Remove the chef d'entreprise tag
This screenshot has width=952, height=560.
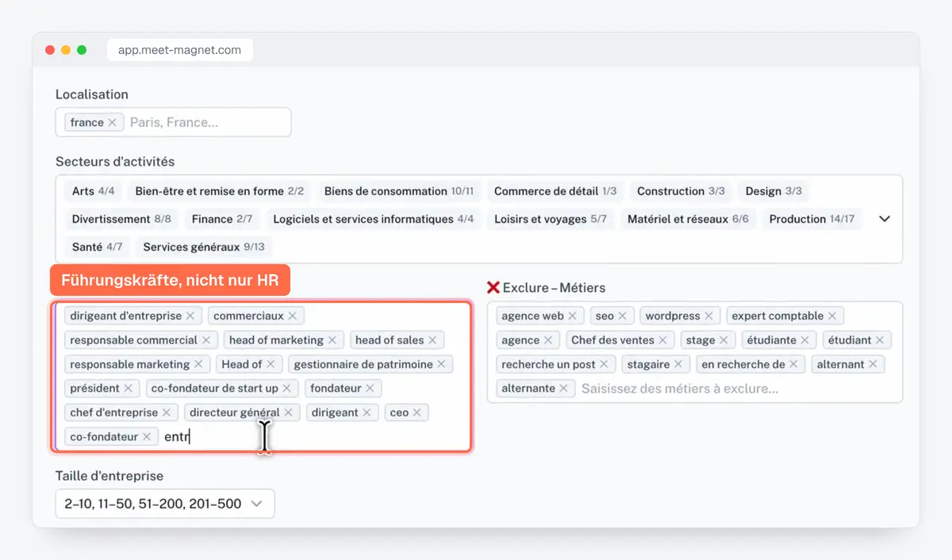point(167,412)
